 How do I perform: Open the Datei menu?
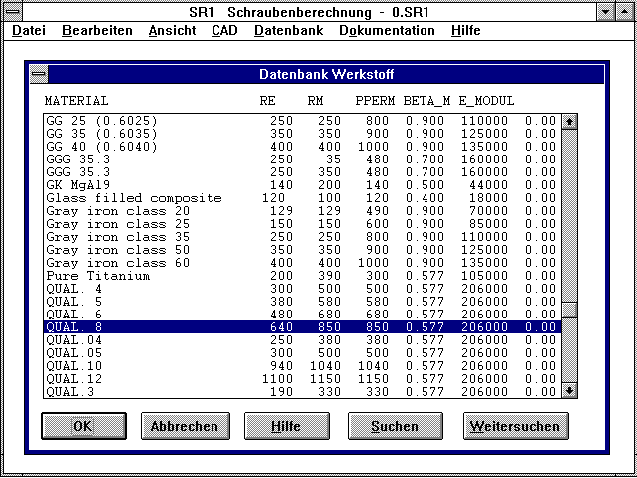tap(29, 31)
